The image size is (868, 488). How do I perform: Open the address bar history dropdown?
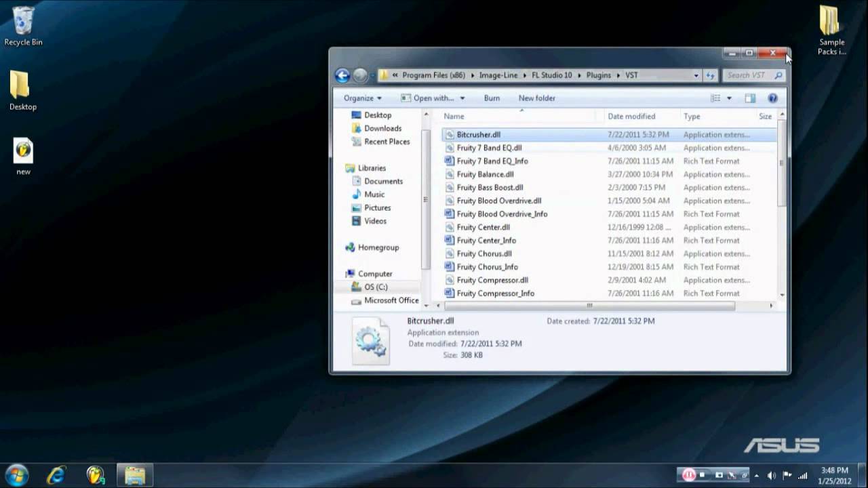[696, 75]
